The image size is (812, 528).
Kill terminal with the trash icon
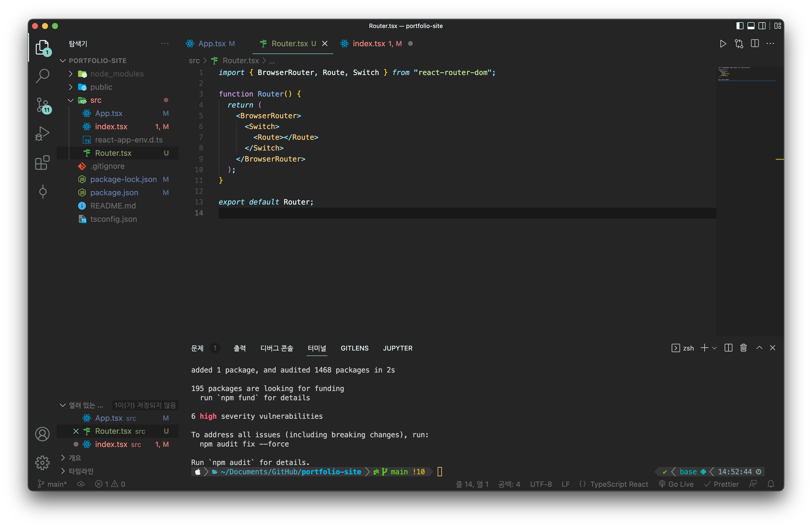743,348
